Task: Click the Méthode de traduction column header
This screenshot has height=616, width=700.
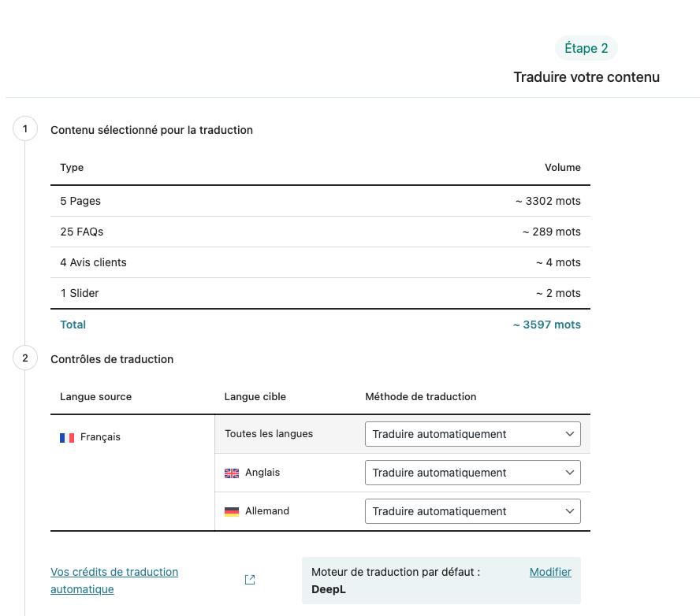Action: 420,396
